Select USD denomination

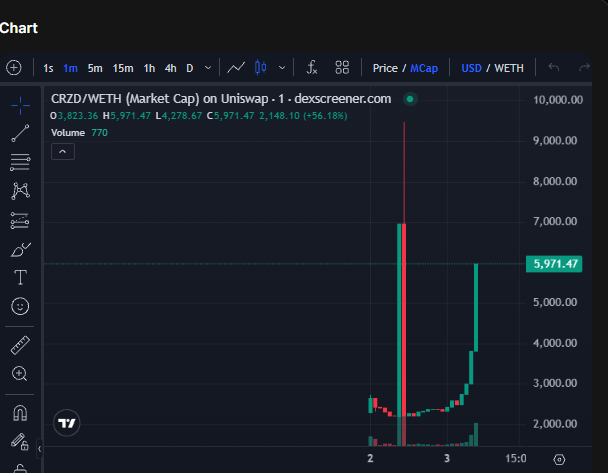(x=471, y=68)
